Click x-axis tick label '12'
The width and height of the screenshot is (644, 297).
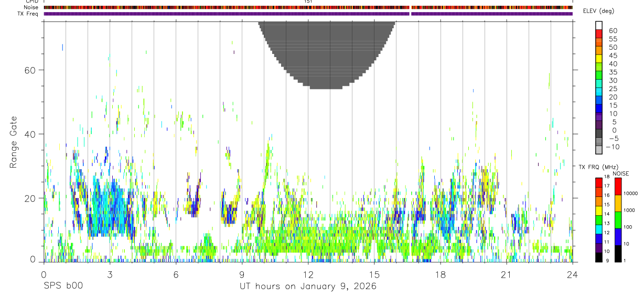pyautogui.click(x=308, y=274)
